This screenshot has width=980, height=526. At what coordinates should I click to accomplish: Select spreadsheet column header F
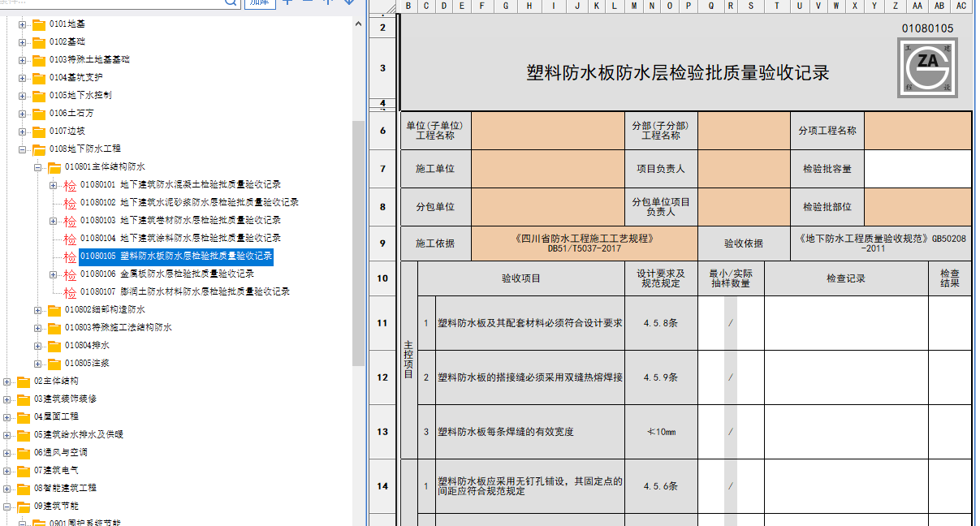click(x=482, y=6)
